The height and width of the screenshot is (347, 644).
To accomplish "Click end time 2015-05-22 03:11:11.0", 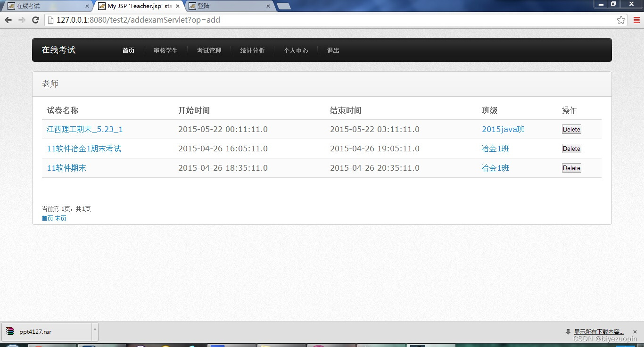I will [375, 129].
